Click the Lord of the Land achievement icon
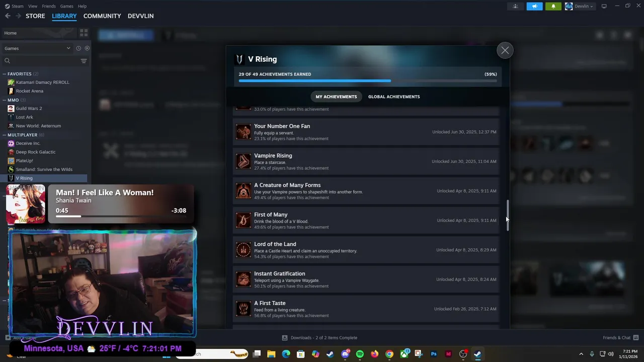 pos(244,250)
